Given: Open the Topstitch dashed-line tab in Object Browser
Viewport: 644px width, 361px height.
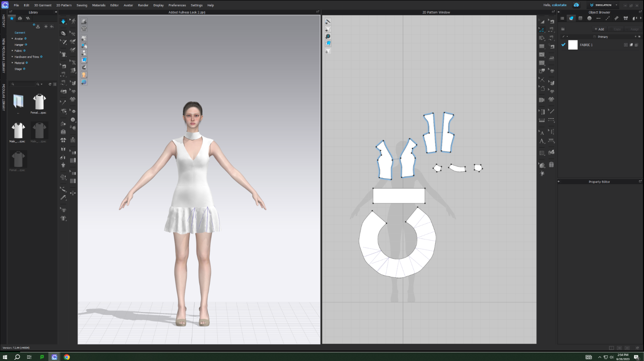Looking at the screenshot, I should pyautogui.click(x=607, y=18).
